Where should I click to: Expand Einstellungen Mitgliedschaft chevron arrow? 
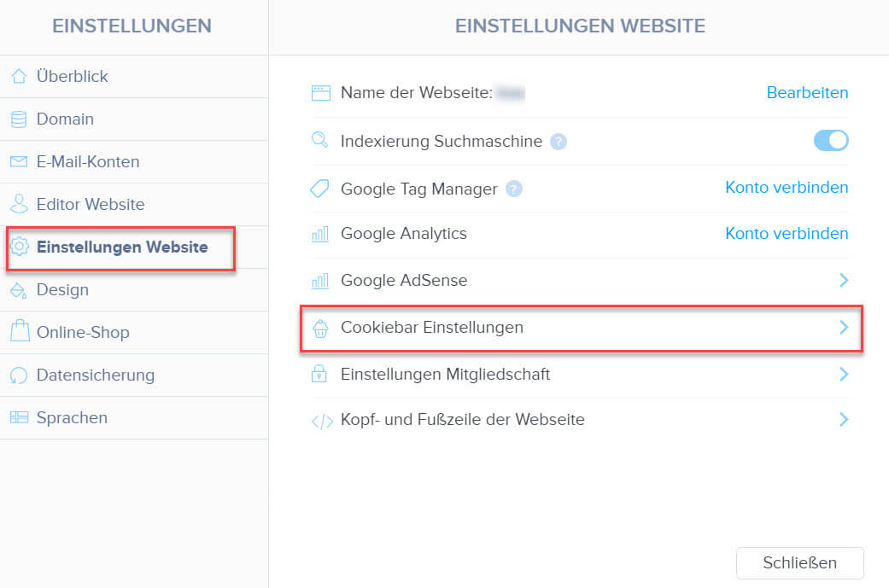844,374
